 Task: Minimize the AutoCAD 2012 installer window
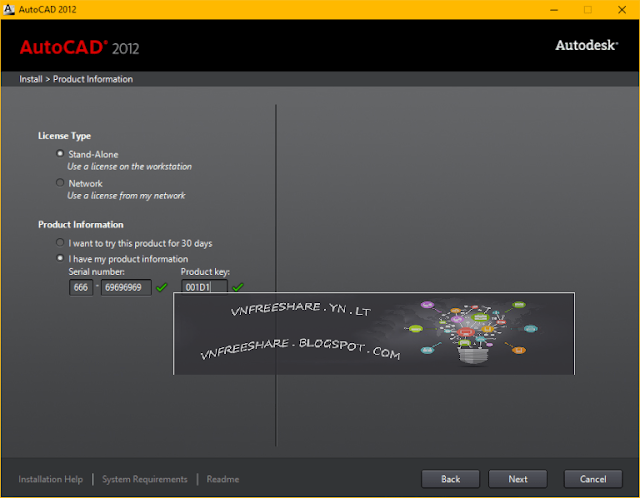tap(554, 10)
